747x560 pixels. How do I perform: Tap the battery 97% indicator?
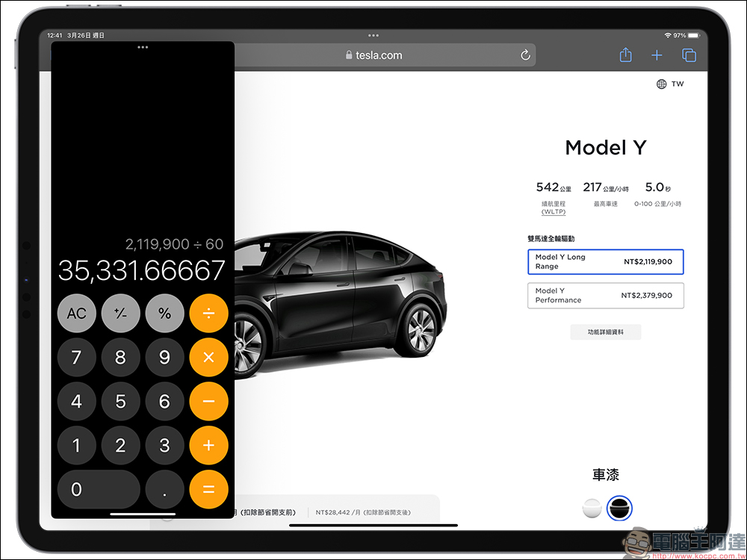(686, 35)
